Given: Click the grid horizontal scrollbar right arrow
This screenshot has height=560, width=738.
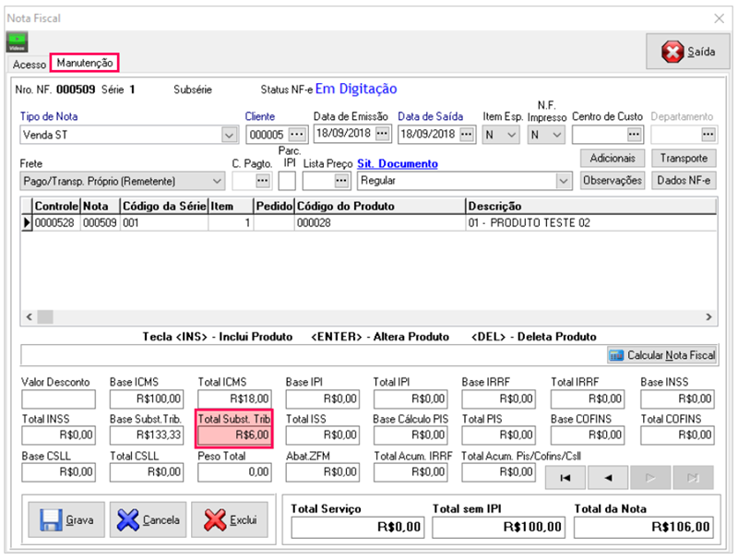Looking at the screenshot, I should [x=708, y=316].
